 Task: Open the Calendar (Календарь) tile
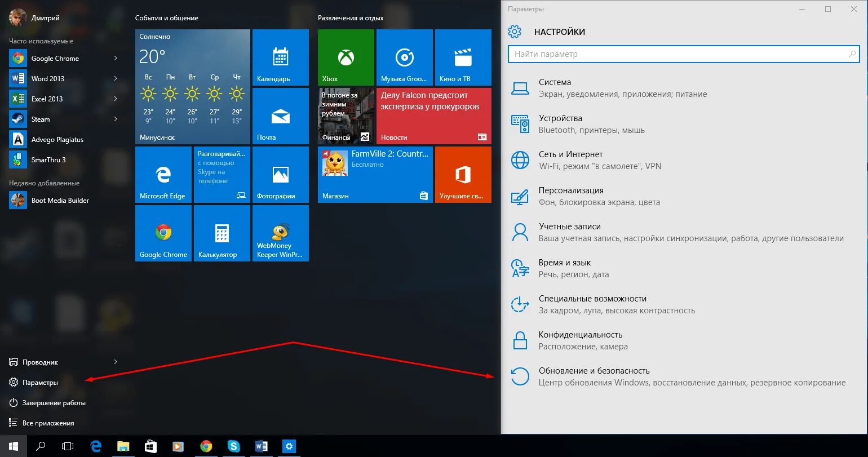coord(281,57)
